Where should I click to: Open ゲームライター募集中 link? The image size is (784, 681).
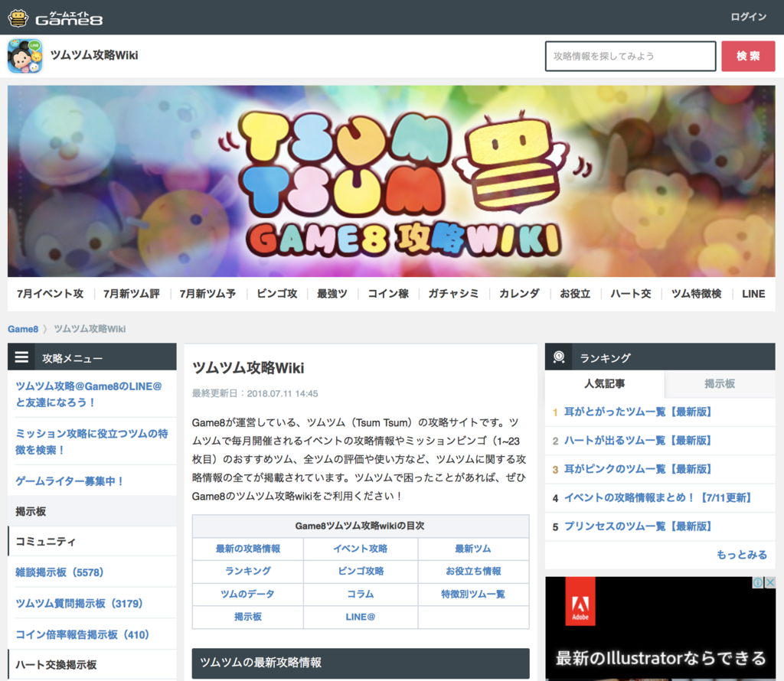pyautogui.click(x=70, y=481)
